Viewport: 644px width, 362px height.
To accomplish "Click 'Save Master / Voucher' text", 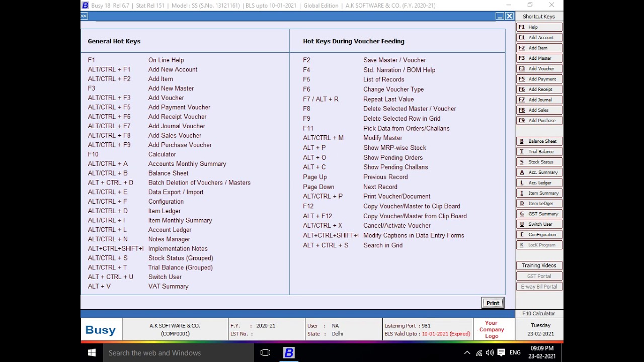I will 394,60.
